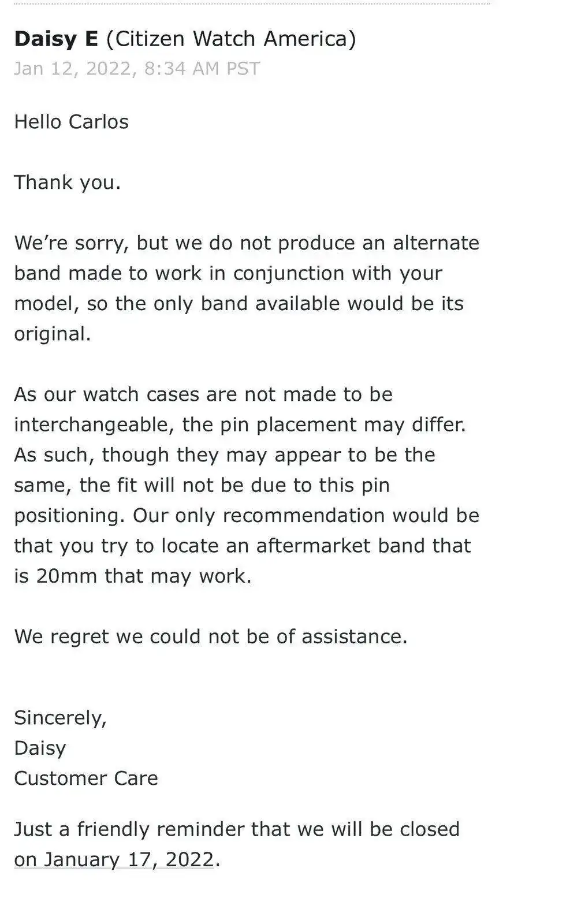Click the word 'original.' ending the paragraph
570x924 pixels.
[52, 334]
